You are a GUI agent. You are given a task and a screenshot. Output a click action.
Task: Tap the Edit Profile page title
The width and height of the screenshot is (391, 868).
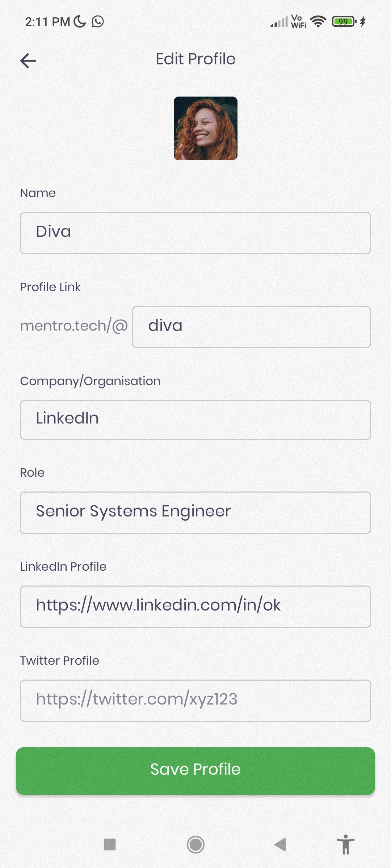(x=195, y=59)
